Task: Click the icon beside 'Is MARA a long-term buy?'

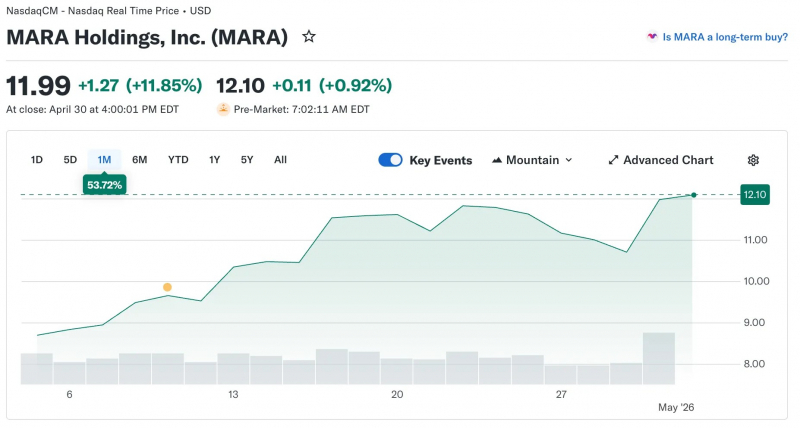Action: point(652,37)
